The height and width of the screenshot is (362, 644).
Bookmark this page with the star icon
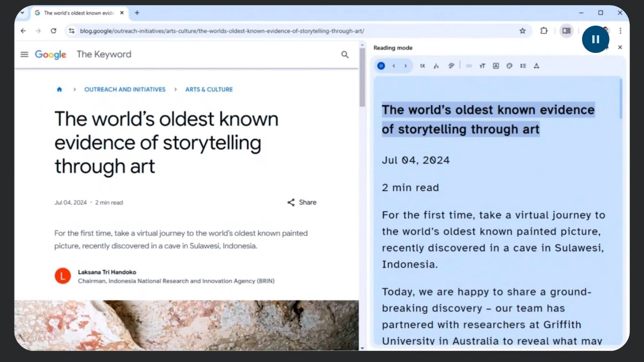pyautogui.click(x=522, y=31)
